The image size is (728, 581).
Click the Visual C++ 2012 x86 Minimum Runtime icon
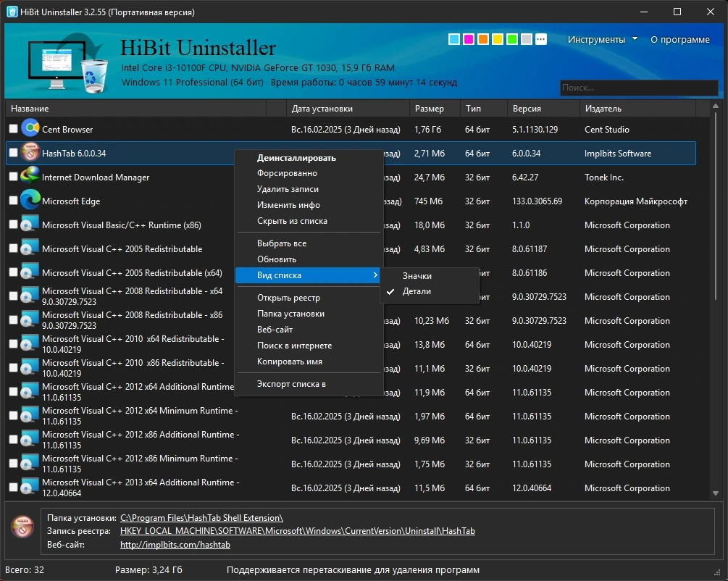pyautogui.click(x=30, y=464)
